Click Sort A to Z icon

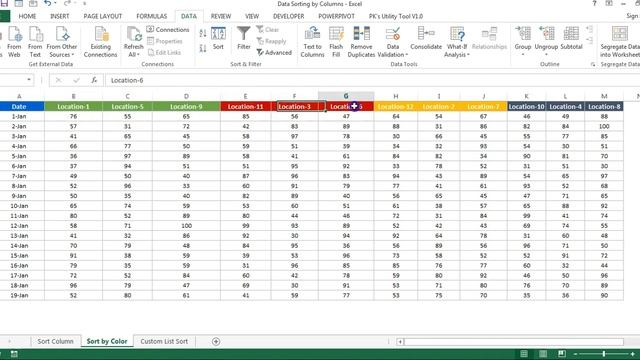(203, 33)
